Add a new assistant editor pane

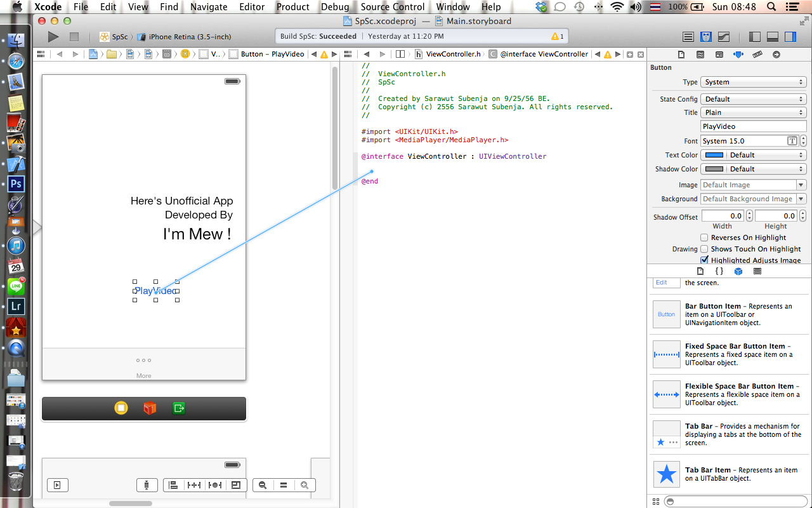(630, 55)
